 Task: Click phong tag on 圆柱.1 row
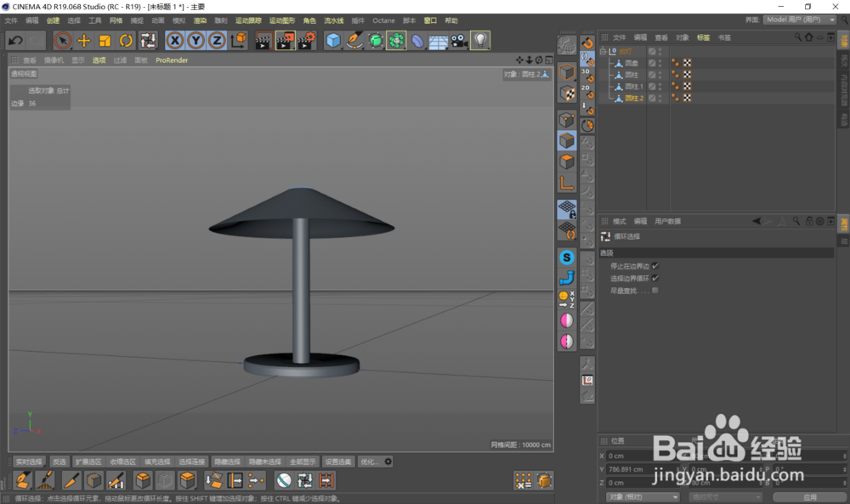[x=676, y=86]
